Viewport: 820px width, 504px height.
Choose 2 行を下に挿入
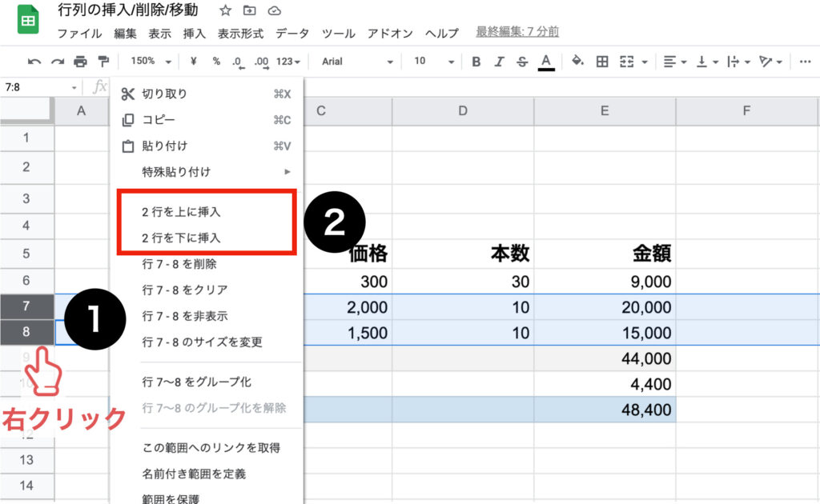pos(207,238)
